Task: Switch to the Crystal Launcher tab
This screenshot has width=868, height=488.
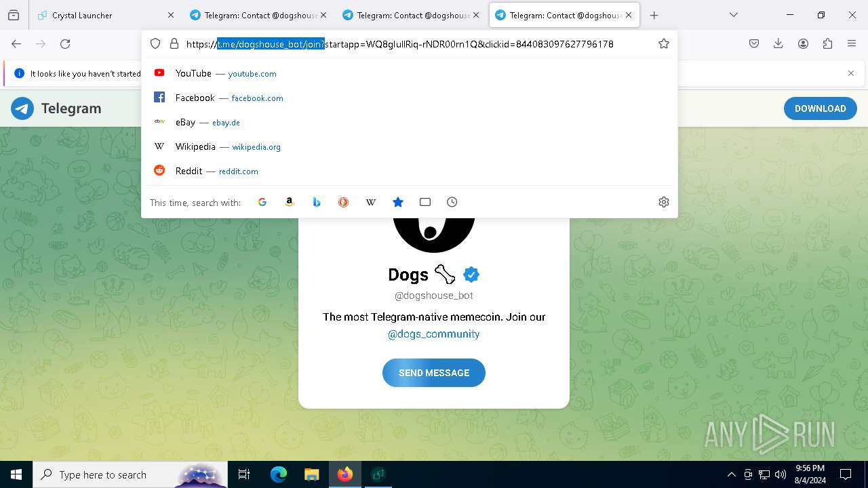Action: pos(105,15)
